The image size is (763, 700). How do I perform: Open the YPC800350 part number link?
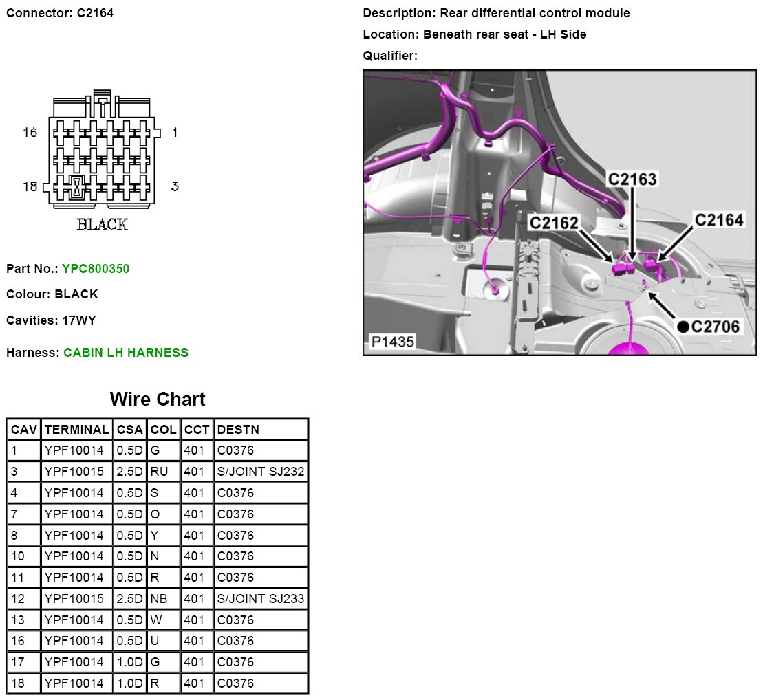95,269
